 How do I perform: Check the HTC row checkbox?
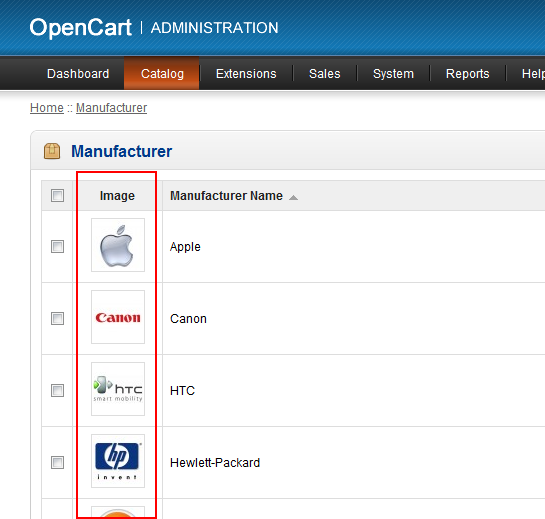pyautogui.click(x=57, y=390)
